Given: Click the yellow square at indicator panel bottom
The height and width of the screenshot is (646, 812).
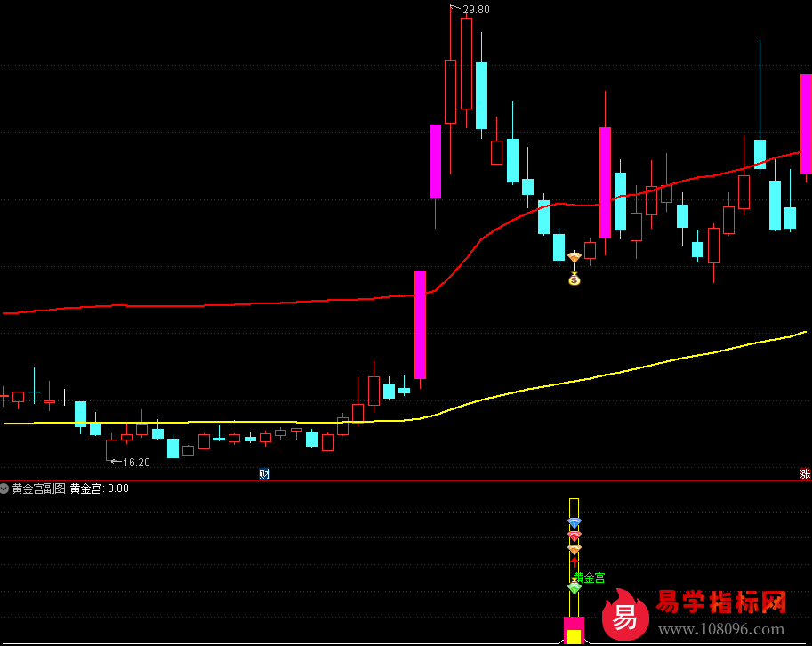Looking at the screenshot, I should (575, 636).
